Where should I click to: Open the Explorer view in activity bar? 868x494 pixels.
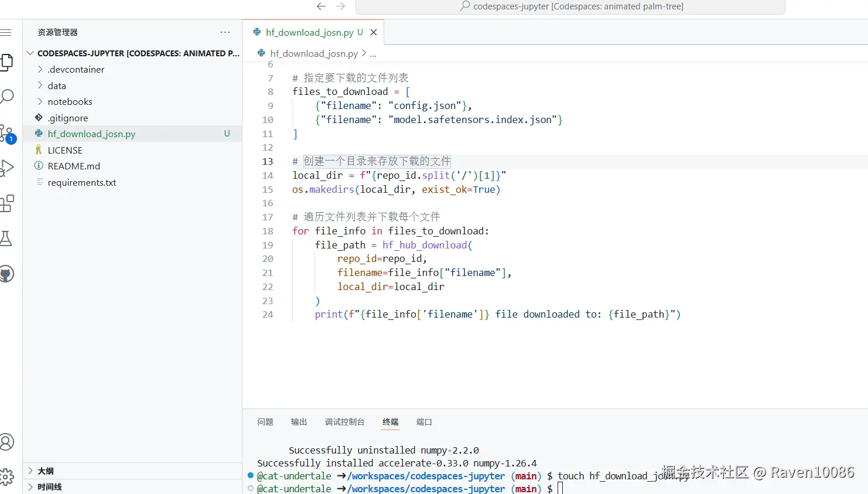(x=6, y=62)
